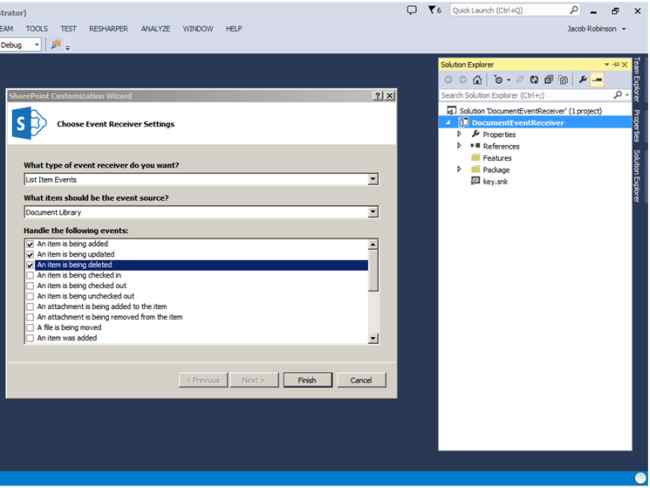Click the feedback speech bubble icon
This screenshot has width=650, height=488.
click(x=411, y=10)
